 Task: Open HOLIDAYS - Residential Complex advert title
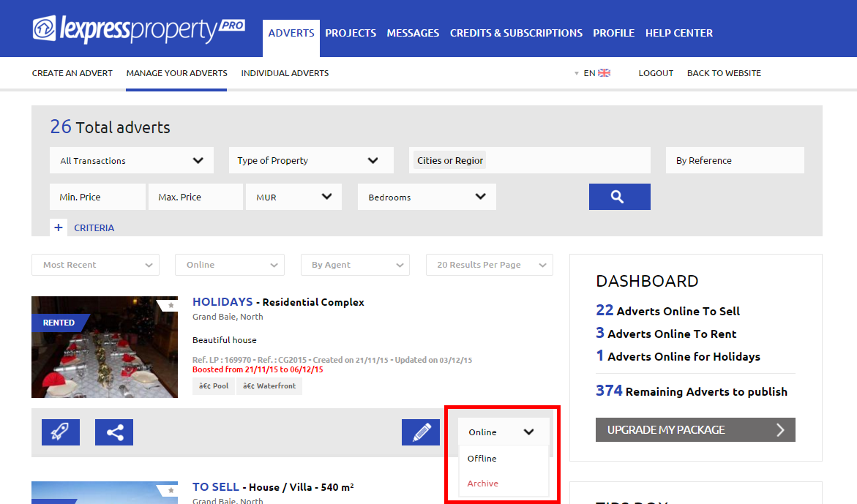(278, 302)
